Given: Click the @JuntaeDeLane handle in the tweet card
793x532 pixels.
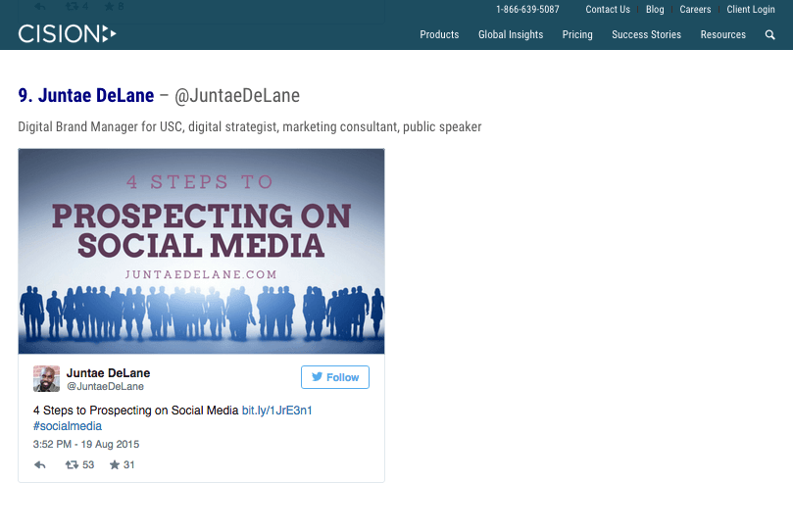Looking at the screenshot, I should [105, 386].
